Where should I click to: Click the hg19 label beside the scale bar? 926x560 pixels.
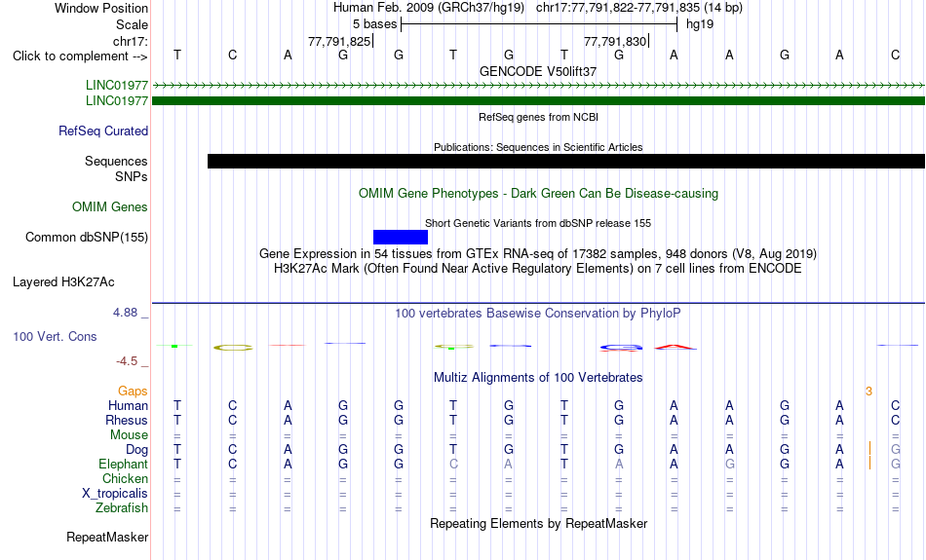[x=700, y=24]
